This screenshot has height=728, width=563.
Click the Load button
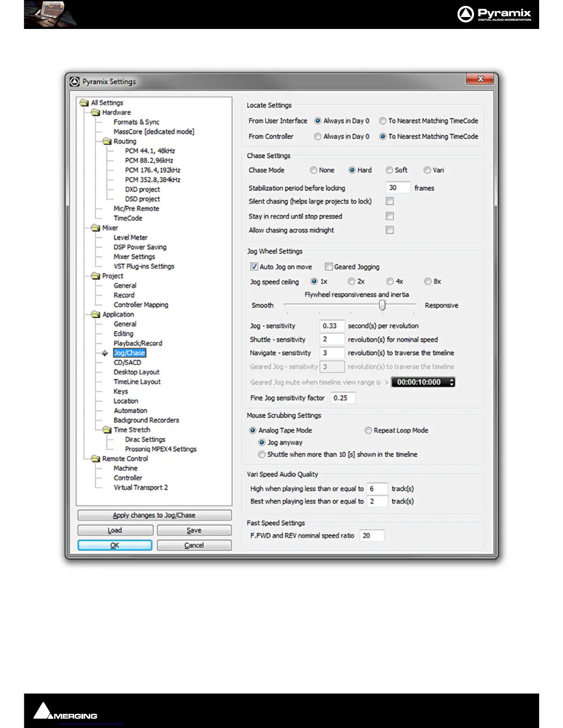point(115,530)
